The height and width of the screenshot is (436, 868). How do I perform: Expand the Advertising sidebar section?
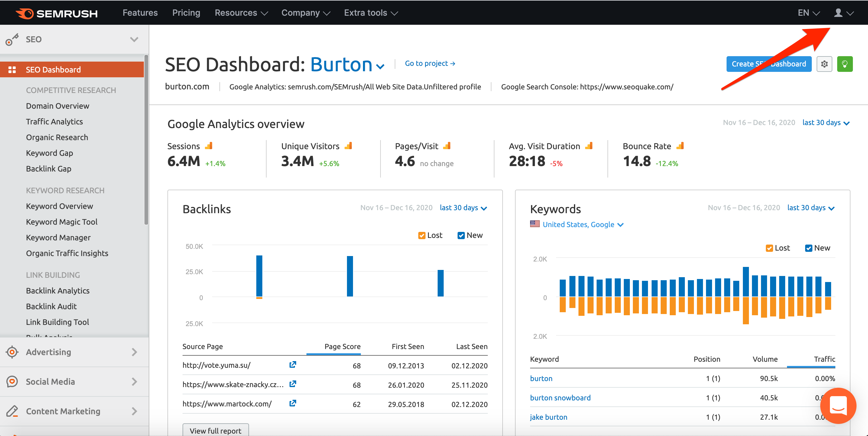click(134, 352)
